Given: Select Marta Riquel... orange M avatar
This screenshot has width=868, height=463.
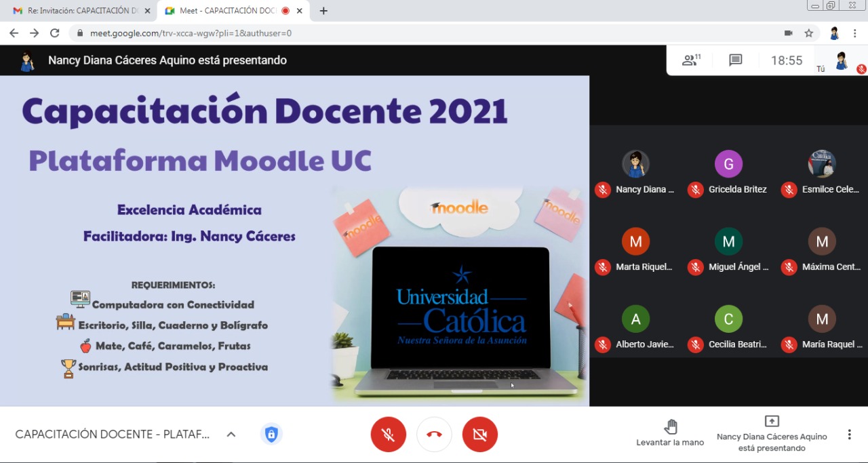Looking at the screenshot, I should pos(635,241).
